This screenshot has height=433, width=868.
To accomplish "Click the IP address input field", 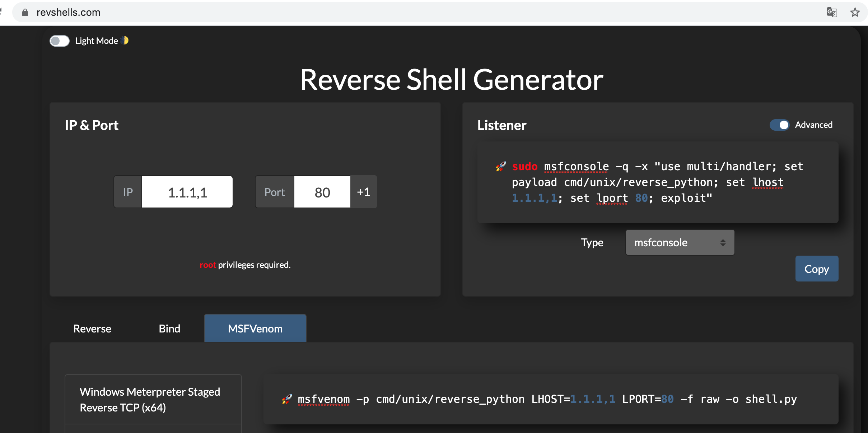I will (x=187, y=192).
